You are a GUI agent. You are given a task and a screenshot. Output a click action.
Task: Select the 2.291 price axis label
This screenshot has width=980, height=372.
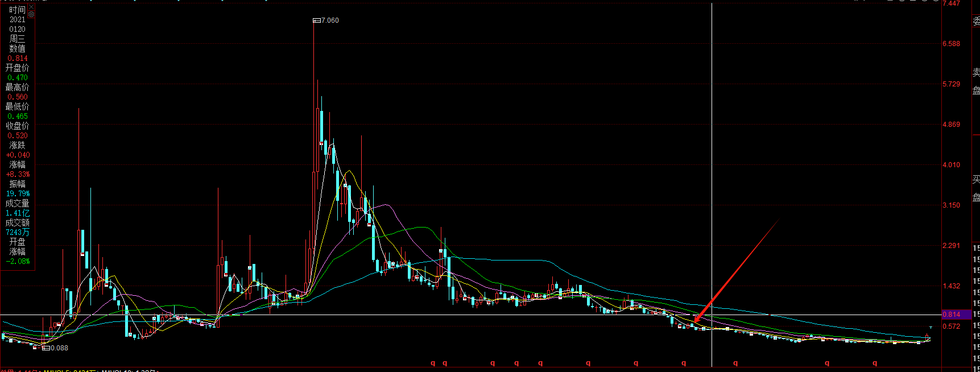click(x=951, y=246)
